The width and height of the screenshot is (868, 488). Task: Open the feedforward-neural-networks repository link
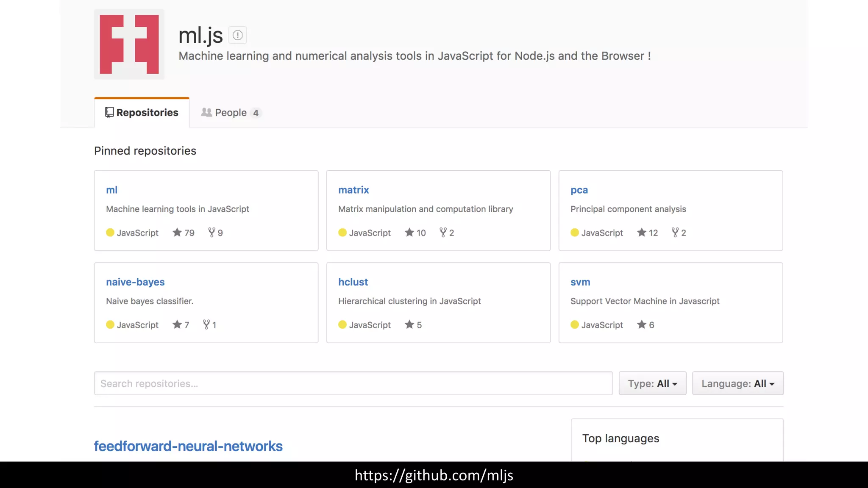pos(188,446)
